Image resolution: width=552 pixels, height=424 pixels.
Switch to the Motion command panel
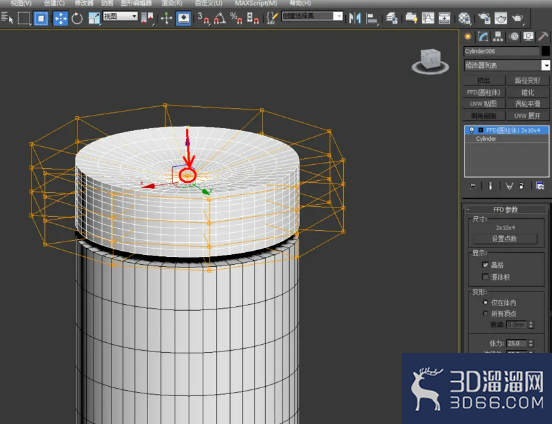point(513,37)
